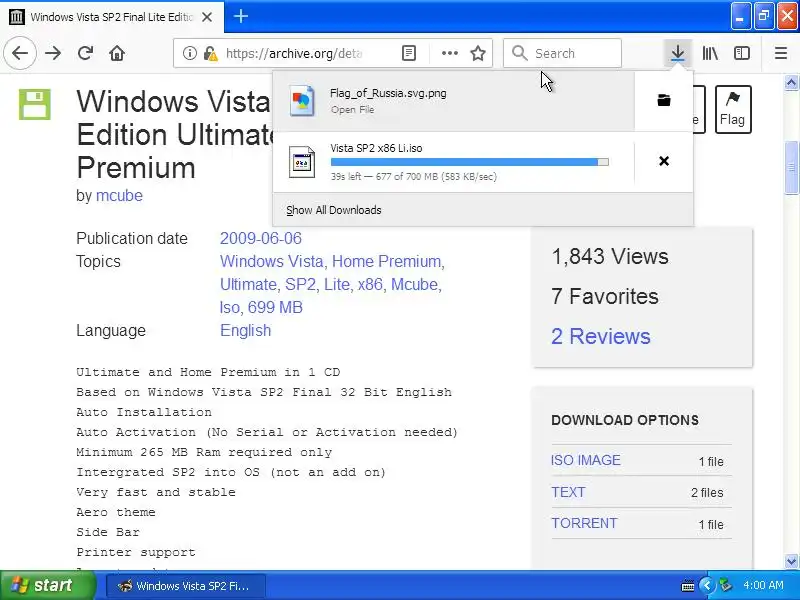Bookmark this page with the star
This screenshot has height=600, width=800.
(x=478, y=53)
